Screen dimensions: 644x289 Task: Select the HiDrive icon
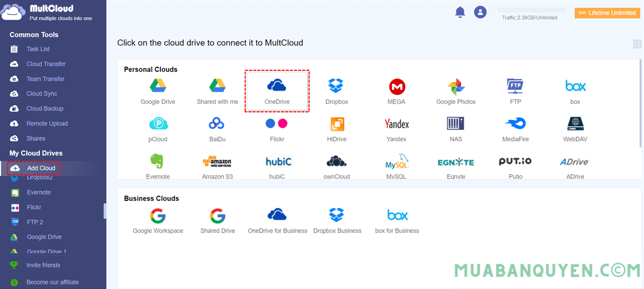pyautogui.click(x=336, y=124)
